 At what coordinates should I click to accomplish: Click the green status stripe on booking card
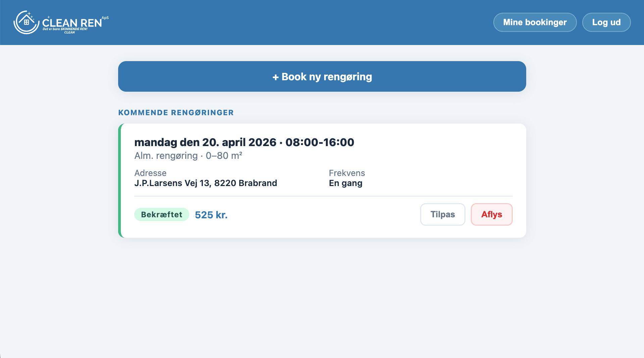coord(120,181)
